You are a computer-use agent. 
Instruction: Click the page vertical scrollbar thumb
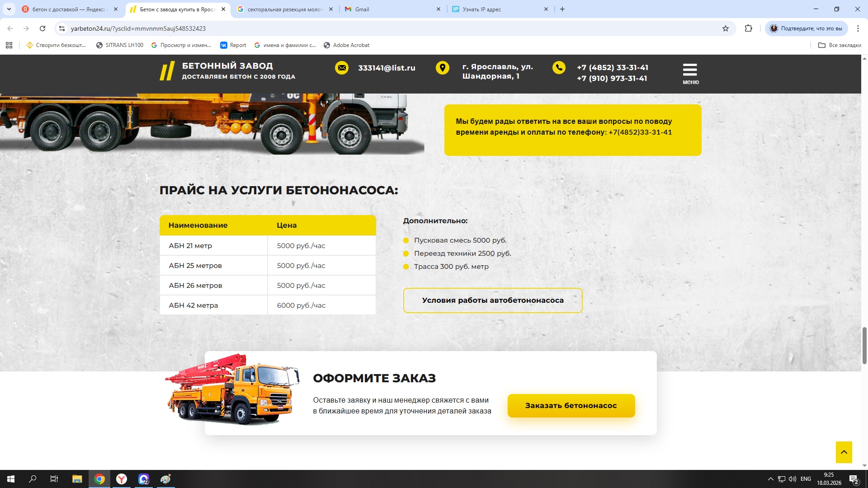pos(864,345)
